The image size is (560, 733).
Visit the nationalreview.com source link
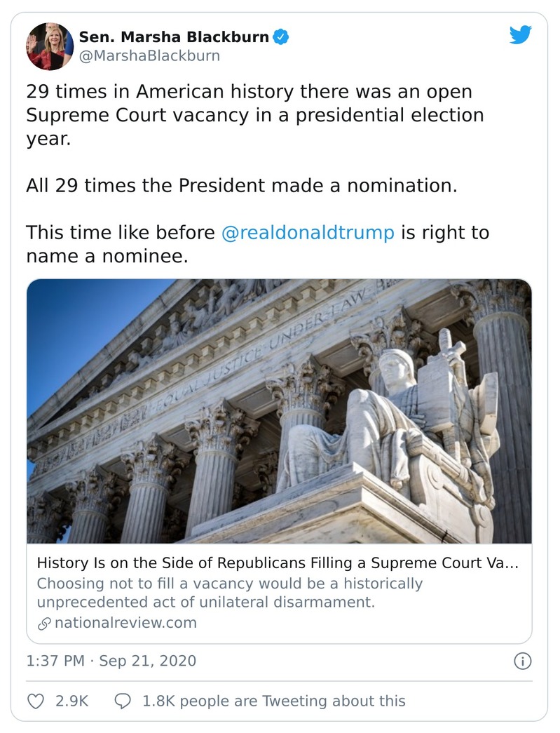point(125,623)
